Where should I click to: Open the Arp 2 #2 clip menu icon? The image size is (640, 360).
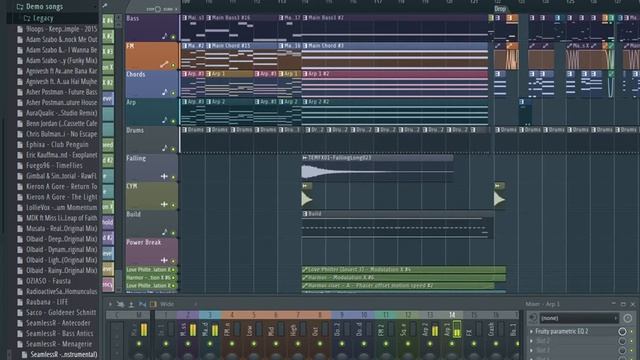pyautogui.click(x=305, y=102)
